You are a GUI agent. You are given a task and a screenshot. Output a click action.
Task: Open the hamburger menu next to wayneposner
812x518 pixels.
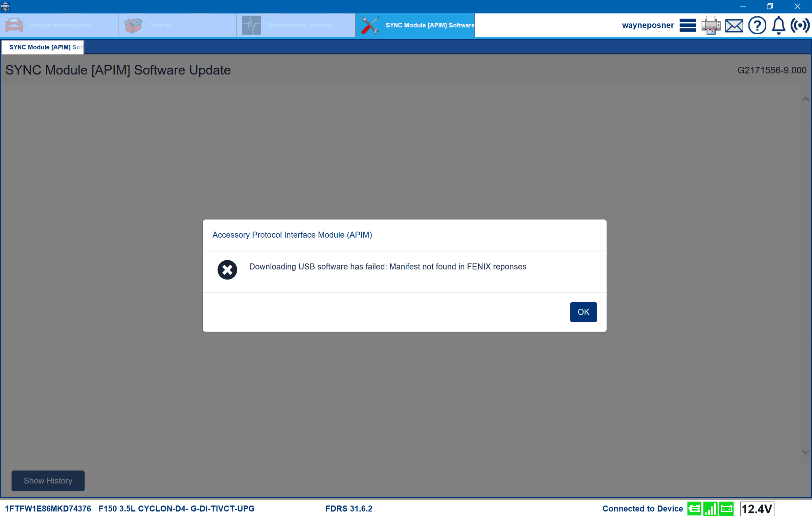[687, 25]
